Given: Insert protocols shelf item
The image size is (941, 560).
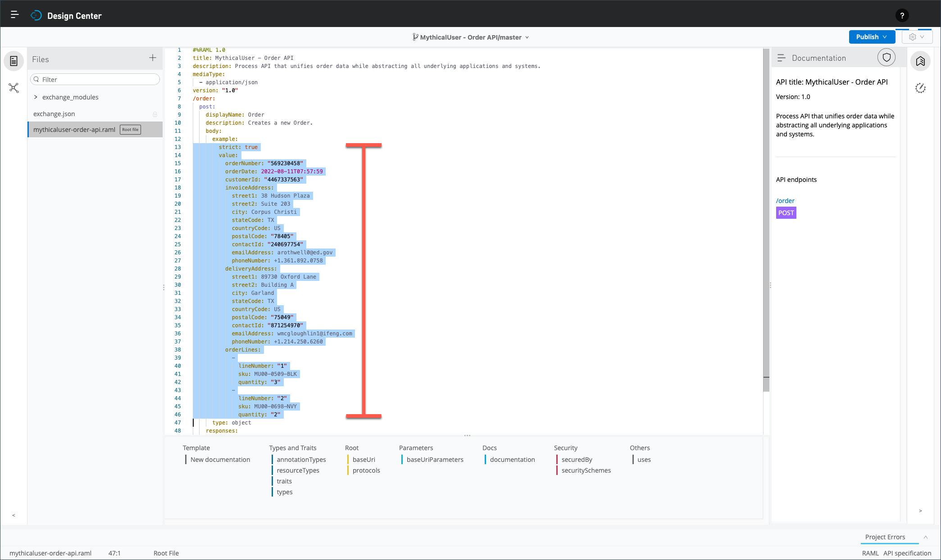Looking at the screenshot, I should (366, 470).
